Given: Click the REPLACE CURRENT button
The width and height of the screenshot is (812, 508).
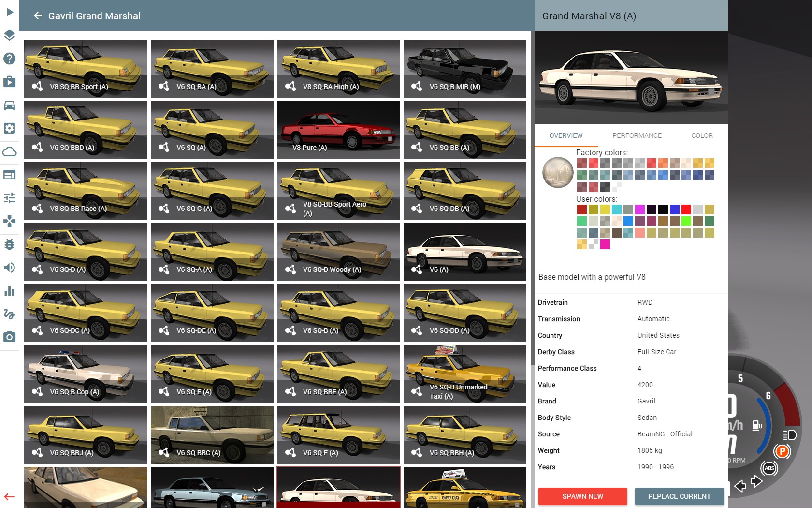Looking at the screenshot, I should click(679, 496).
